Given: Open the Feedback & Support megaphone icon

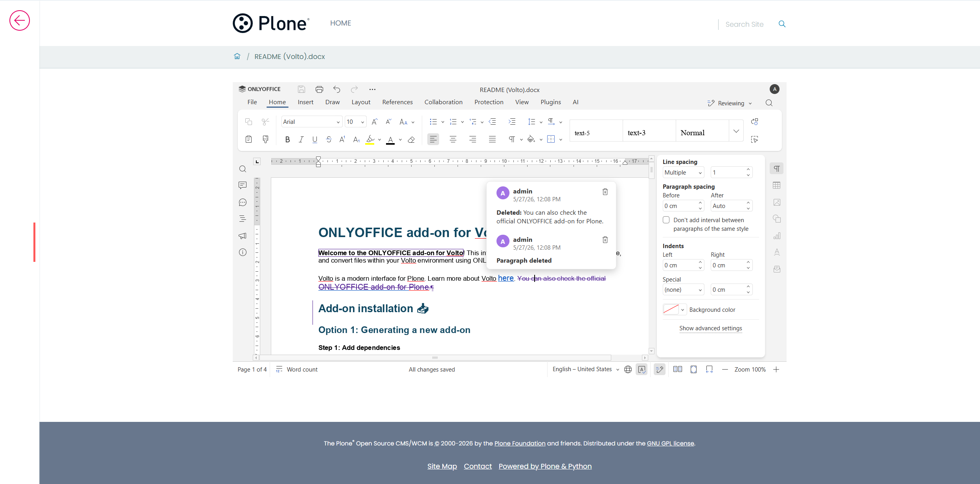Looking at the screenshot, I should pyautogui.click(x=243, y=236).
